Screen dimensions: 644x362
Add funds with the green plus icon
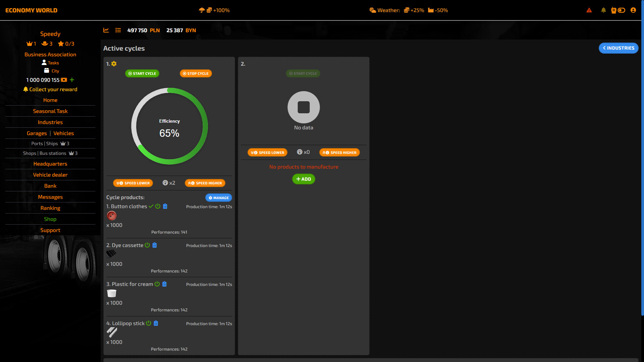72,80
